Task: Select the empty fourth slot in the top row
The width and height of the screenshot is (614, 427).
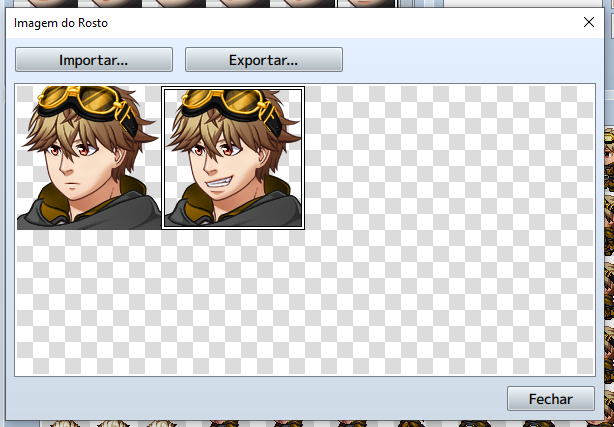Action: 521,157
